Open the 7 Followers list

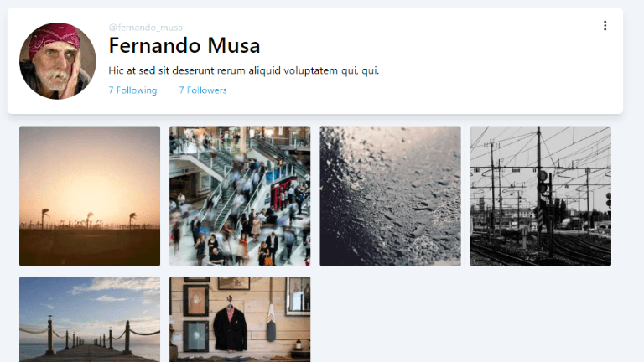[x=203, y=90]
